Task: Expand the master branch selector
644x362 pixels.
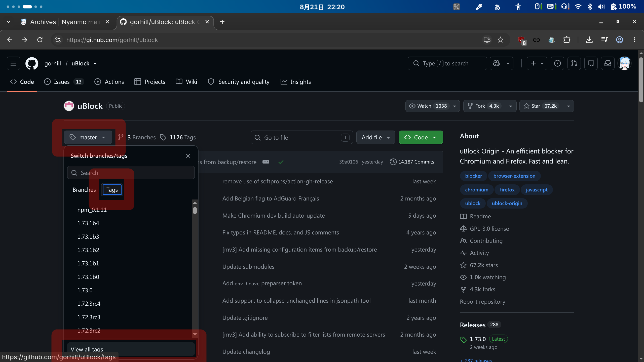Action: 88,137
